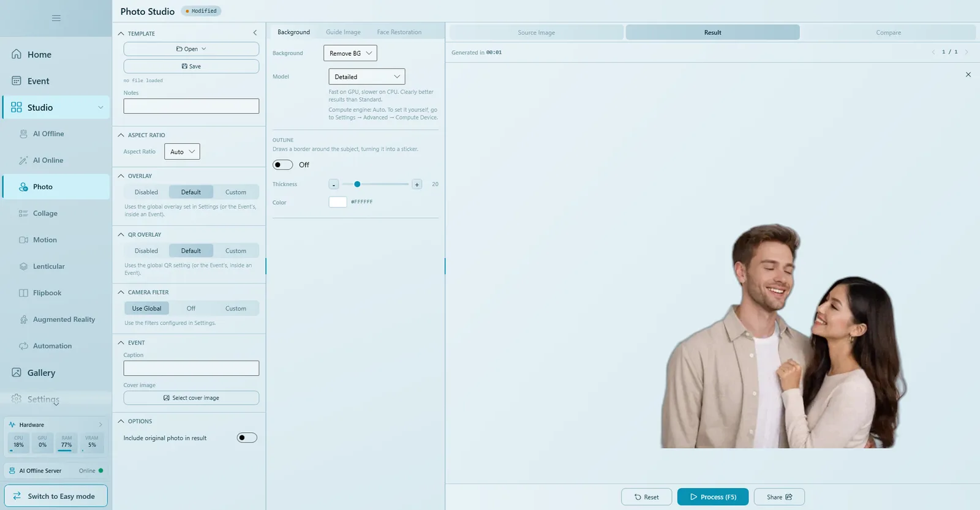980x510 pixels.
Task: Click the Process (F5) button
Action: point(713,497)
